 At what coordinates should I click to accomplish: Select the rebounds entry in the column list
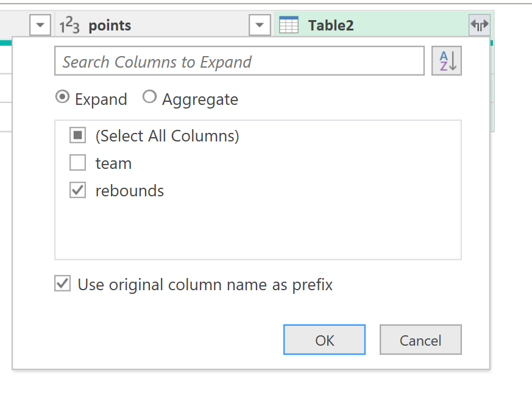[x=129, y=190]
